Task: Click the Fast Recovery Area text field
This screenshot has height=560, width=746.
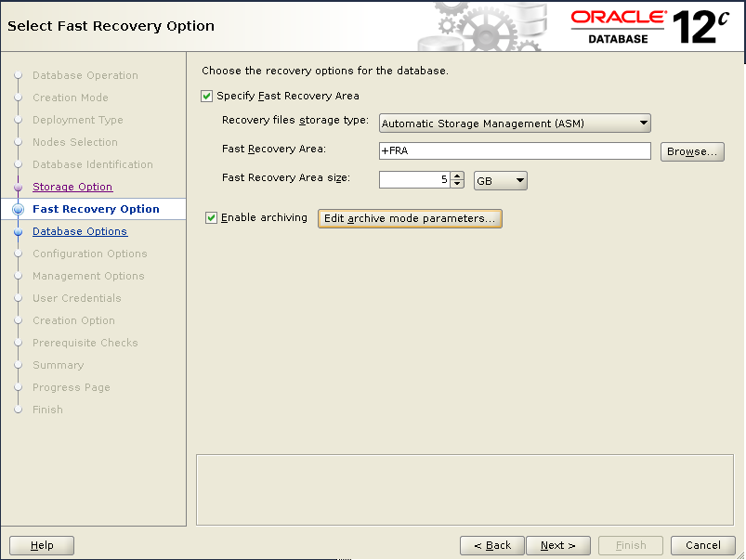Action: point(515,151)
